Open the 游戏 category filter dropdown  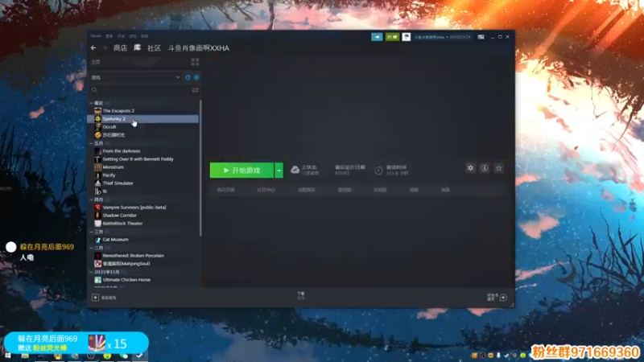(135, 77)
